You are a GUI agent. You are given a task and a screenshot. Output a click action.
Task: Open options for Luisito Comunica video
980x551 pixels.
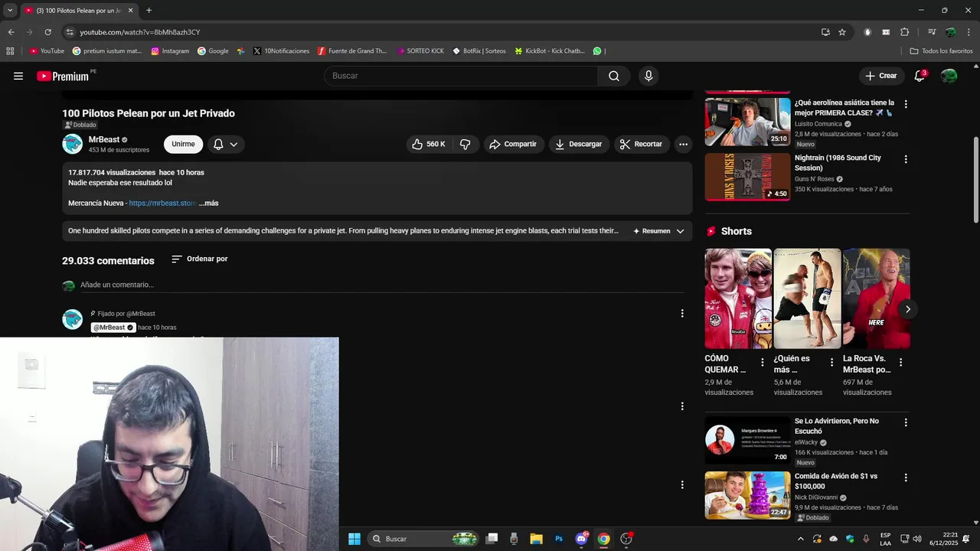click(906, 104)
